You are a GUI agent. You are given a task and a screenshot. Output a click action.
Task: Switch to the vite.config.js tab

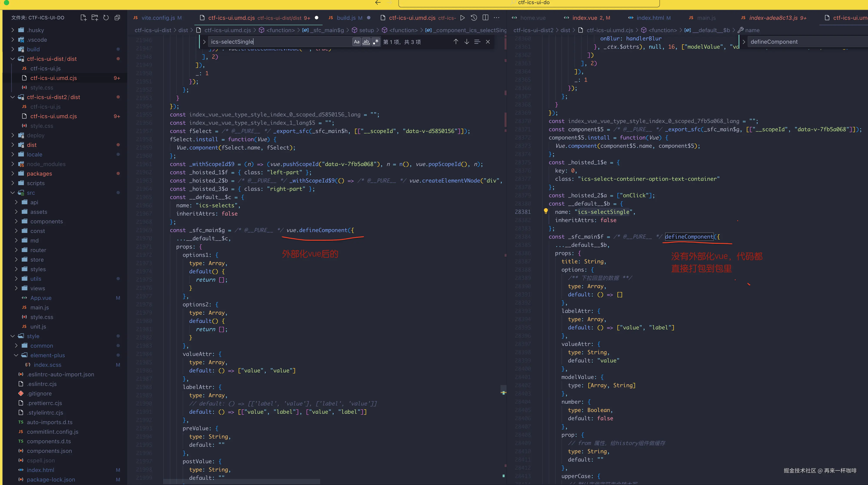pos(158,18)
